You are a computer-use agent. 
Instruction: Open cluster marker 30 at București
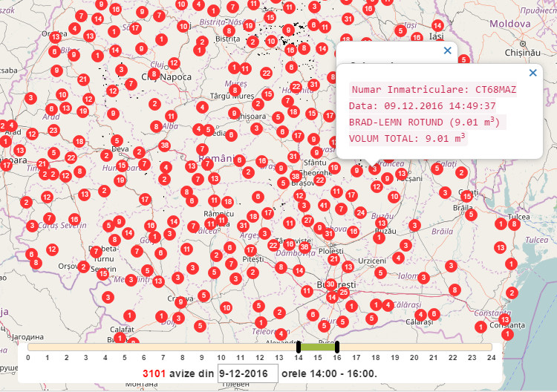[x=330, y=284]
